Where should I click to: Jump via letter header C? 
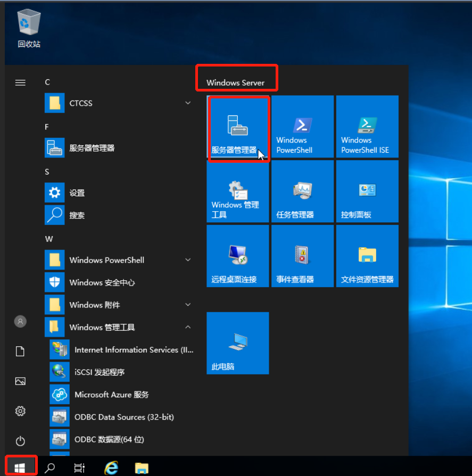pos(47,82)
